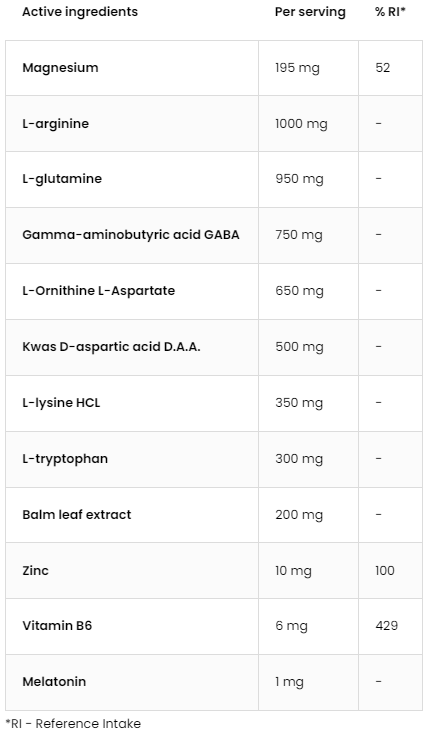The width and height of the screenshot is (428, 734).
Task: Click the L-tryptophan row label
Action: 65,459
